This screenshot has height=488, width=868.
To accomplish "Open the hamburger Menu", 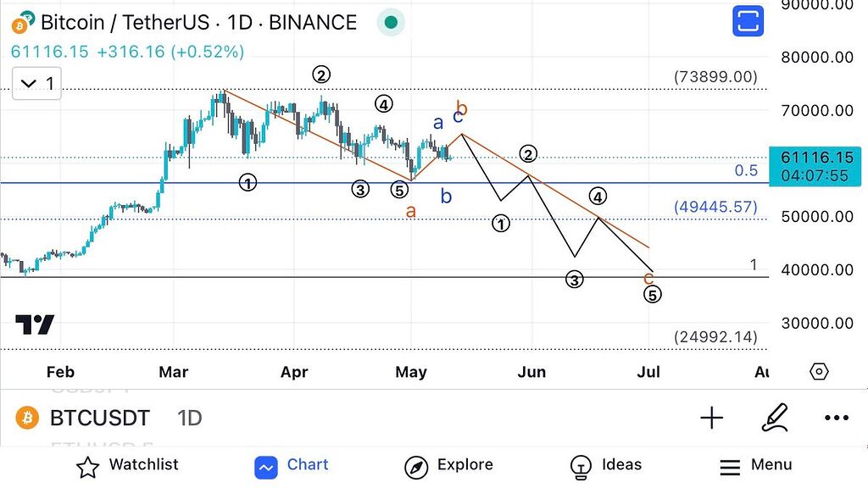I will pos(756,465).
